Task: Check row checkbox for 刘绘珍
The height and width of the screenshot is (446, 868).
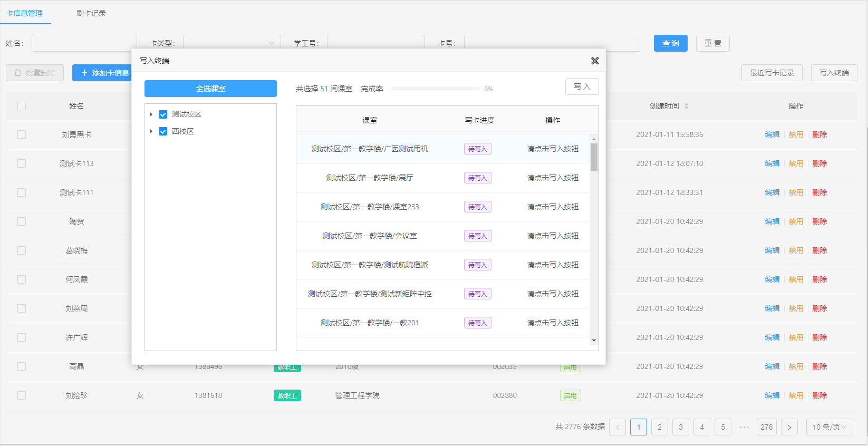Action: pyautogui.click(x=22, y=395)
